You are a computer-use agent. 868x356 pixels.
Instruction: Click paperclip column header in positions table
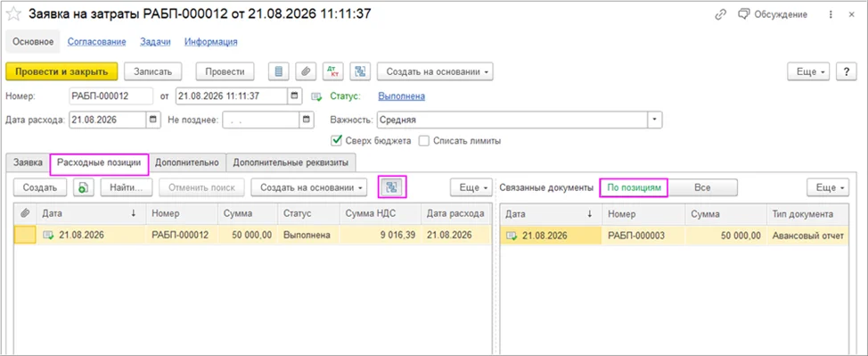pyautogui.click(x=25, y=213)
